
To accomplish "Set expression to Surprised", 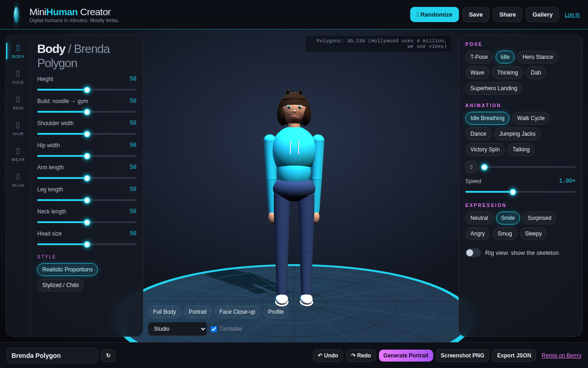I will click(x=539, y=218).
